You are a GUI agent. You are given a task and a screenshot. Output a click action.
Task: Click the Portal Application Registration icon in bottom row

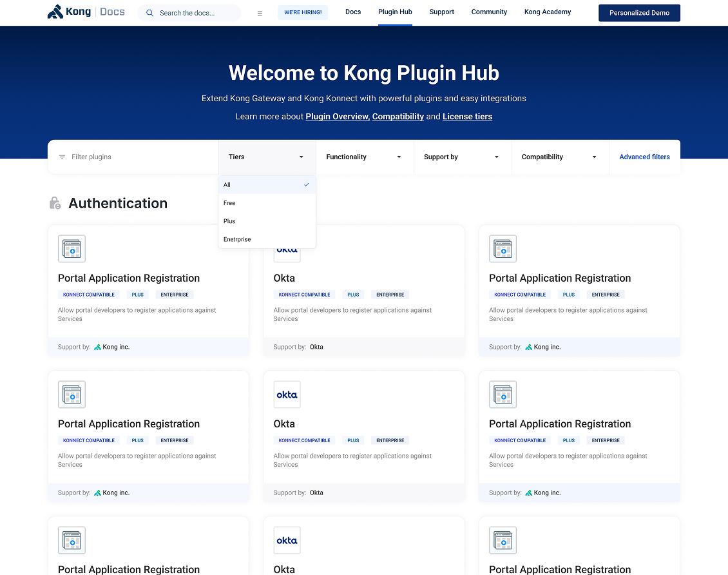tap(72, 540)
